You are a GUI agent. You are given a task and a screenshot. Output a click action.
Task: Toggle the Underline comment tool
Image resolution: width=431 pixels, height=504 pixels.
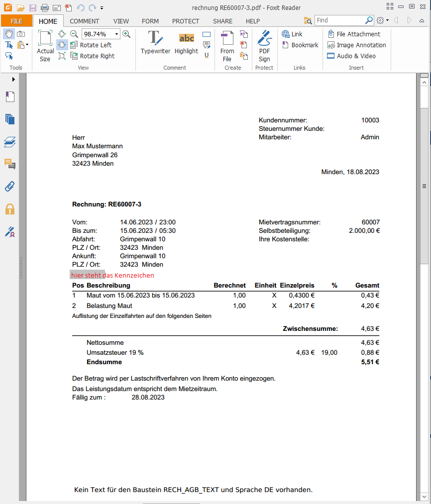[x=207, y=55]
